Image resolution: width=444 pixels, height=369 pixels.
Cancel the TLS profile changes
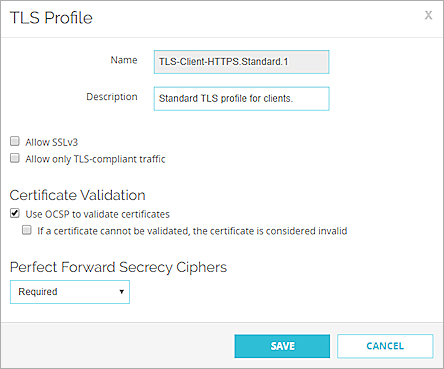pos(385,346)
